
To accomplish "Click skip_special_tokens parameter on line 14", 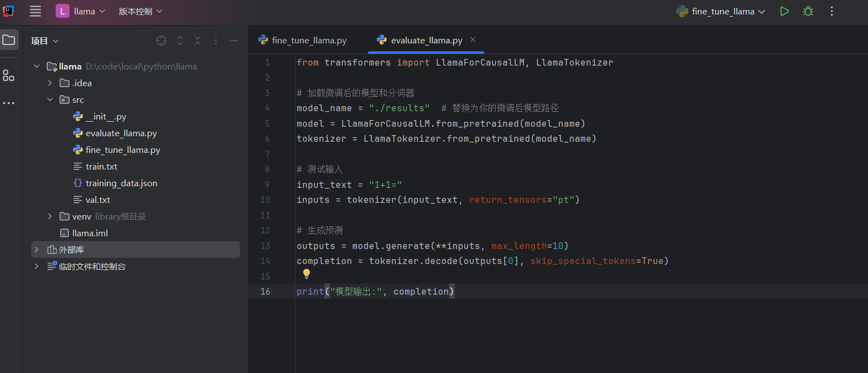I will [x=583, y=261].
